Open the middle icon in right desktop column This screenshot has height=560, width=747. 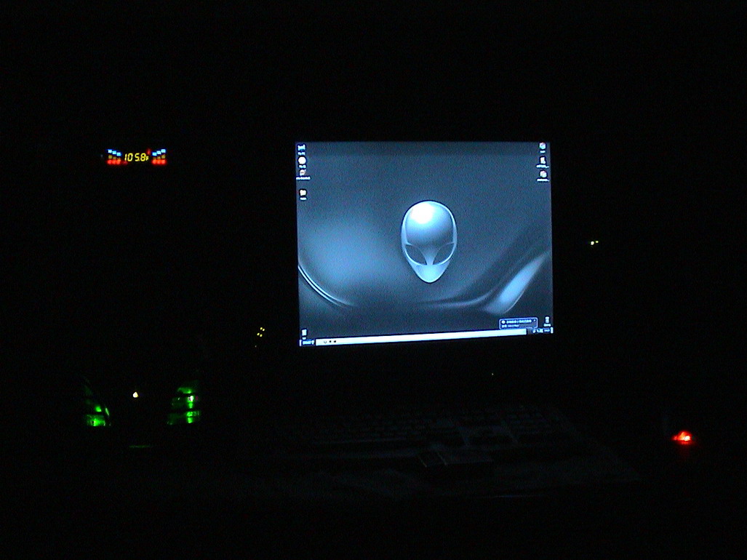coord(543,161)
